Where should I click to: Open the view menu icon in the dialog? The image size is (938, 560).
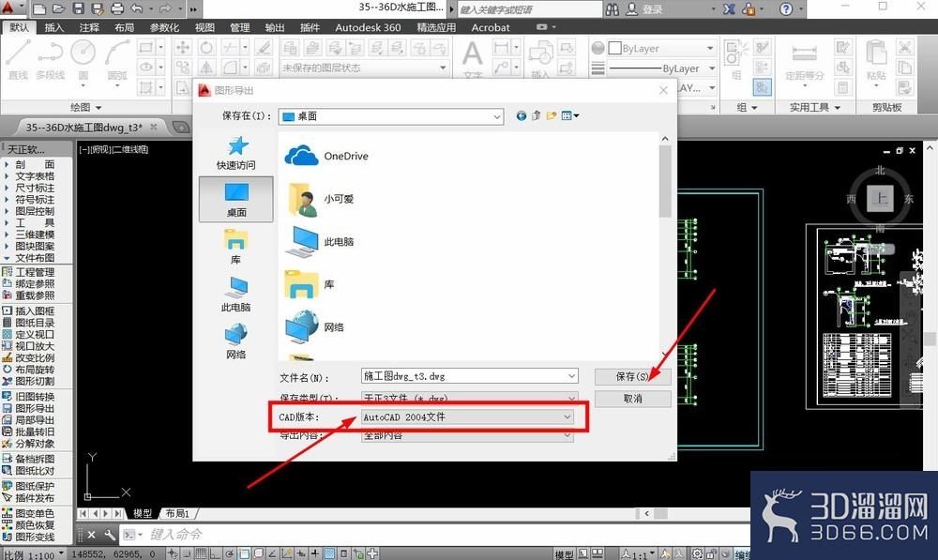570,116
